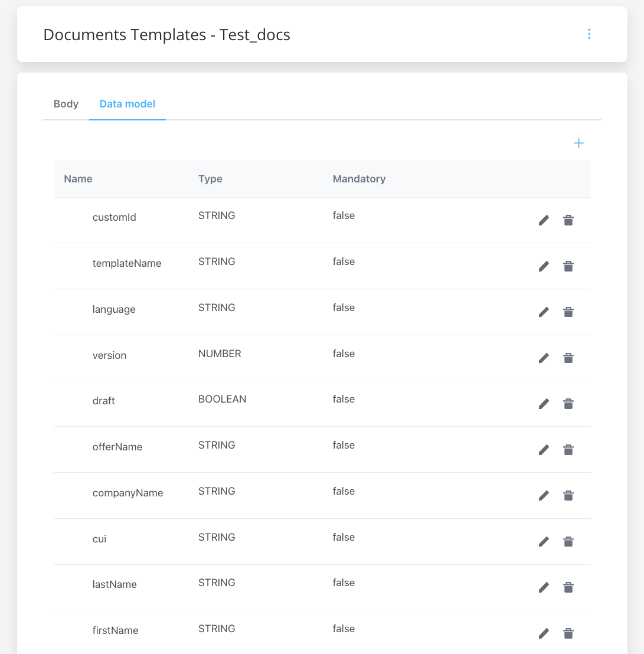Click the Name column header

tap(78, 179)
